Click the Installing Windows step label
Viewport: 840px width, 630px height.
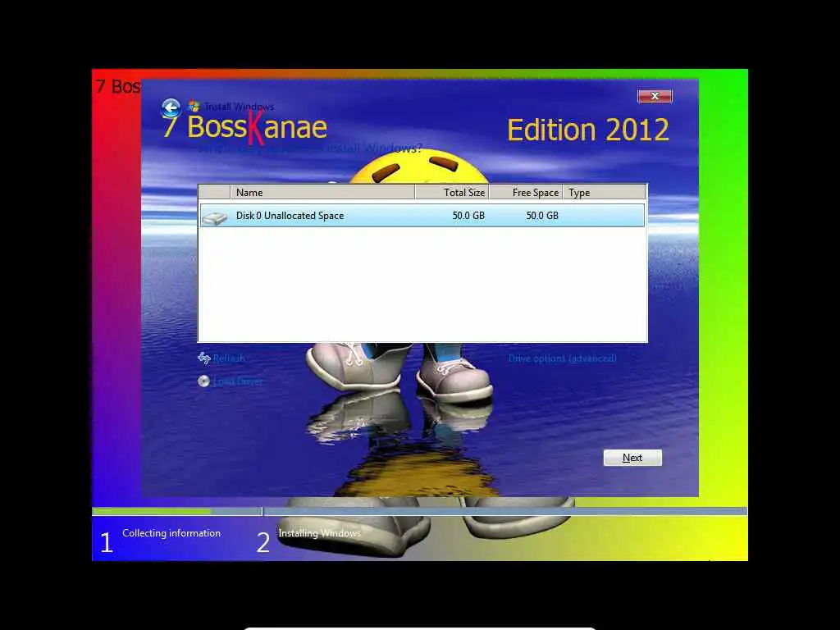pyautogui.click(x=319, y=533)
